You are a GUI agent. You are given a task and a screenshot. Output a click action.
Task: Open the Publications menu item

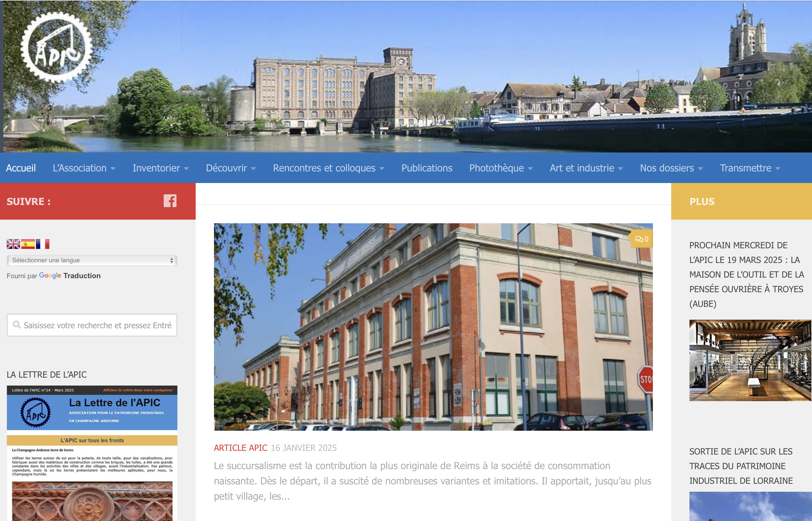point(427,168)
